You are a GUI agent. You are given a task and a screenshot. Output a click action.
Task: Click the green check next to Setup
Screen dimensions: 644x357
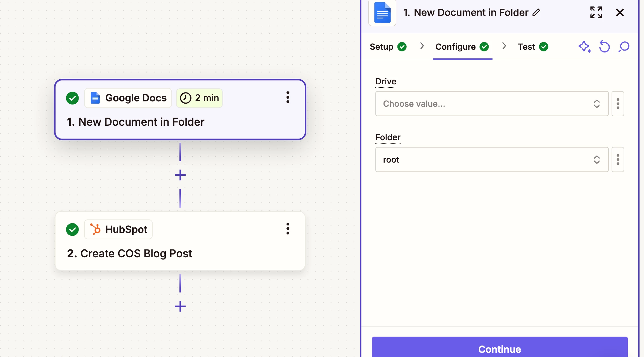pyautogui.click(x=402, y=47)
